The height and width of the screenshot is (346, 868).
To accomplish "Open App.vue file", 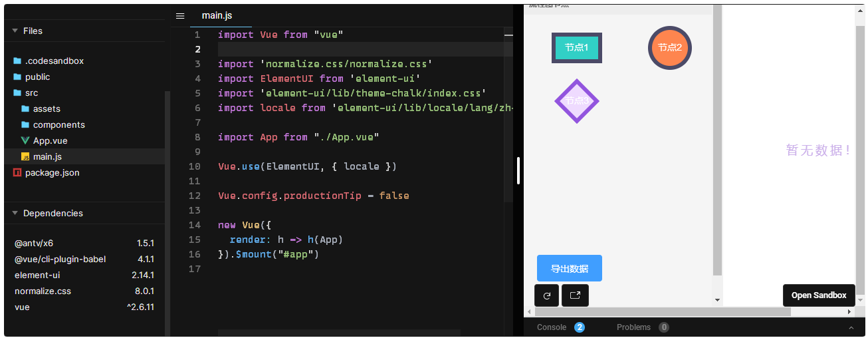I will tap(84, 140).
